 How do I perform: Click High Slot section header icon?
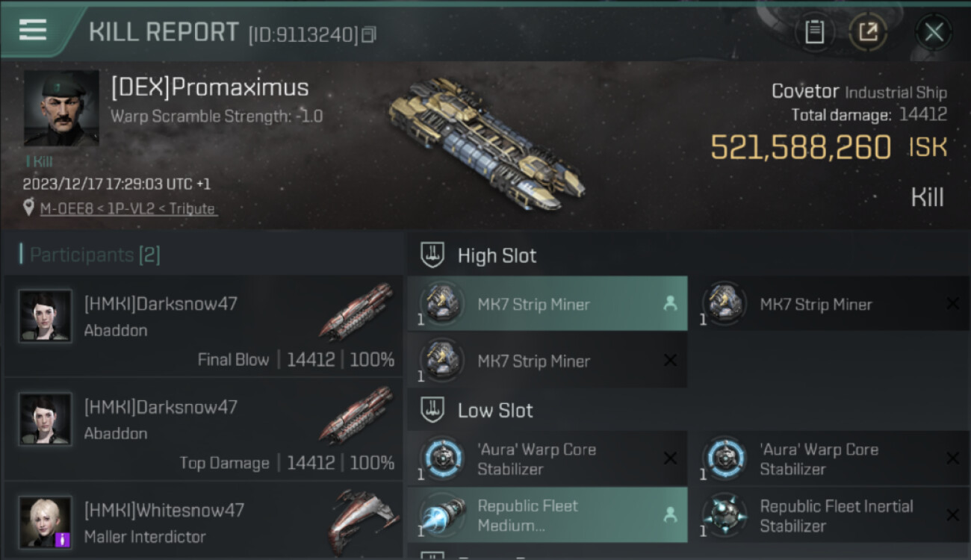coord(432,255)
